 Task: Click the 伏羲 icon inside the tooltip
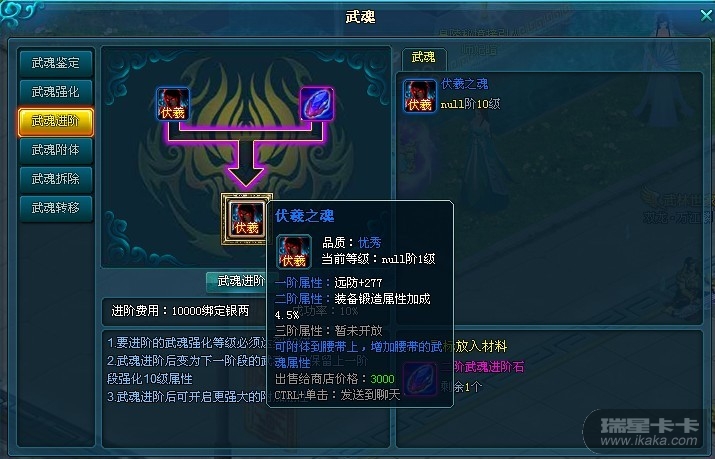(294, 252)
